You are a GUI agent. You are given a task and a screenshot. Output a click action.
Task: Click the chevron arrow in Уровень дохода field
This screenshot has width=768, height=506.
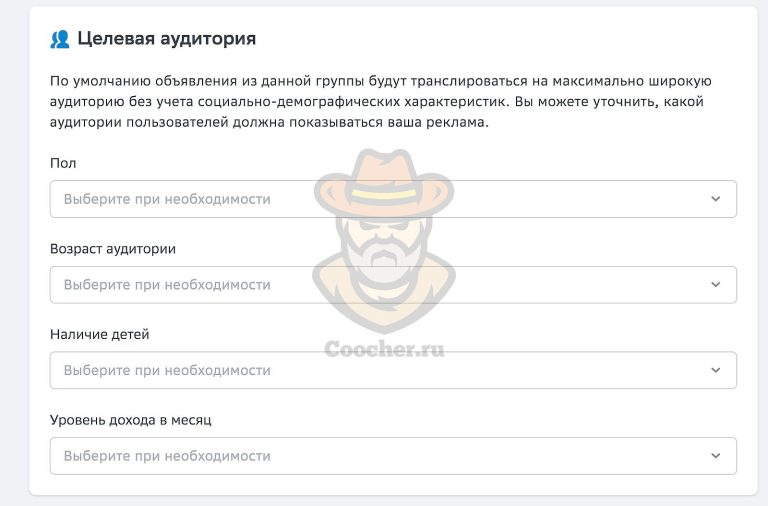(x=716, y=456)
